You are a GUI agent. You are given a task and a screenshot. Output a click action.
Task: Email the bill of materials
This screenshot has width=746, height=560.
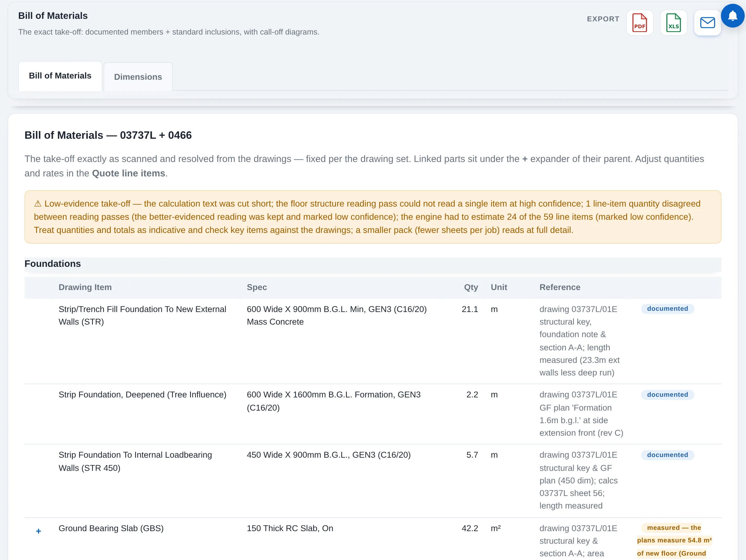(707, 23)
